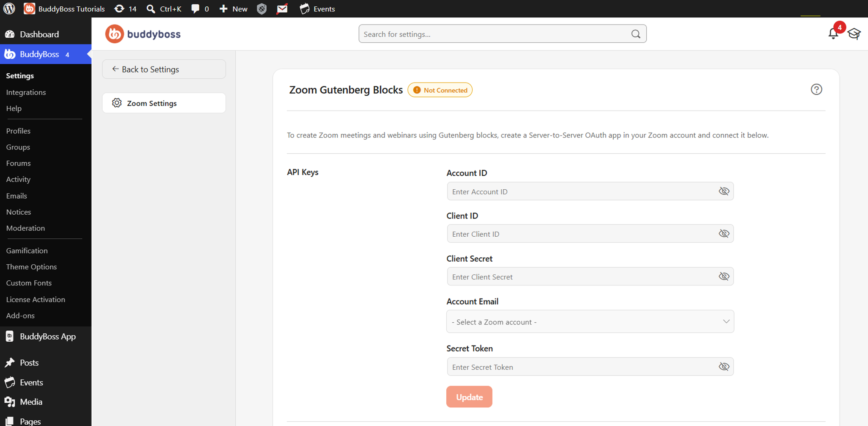
Task: Open Integrations submenu item
Action: [26, 92]
